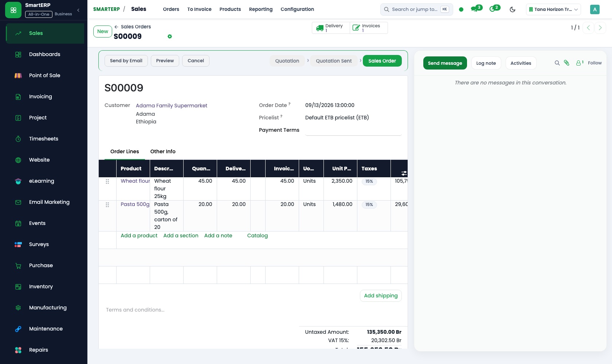Go to the Invoicing module

pos(45,96)
